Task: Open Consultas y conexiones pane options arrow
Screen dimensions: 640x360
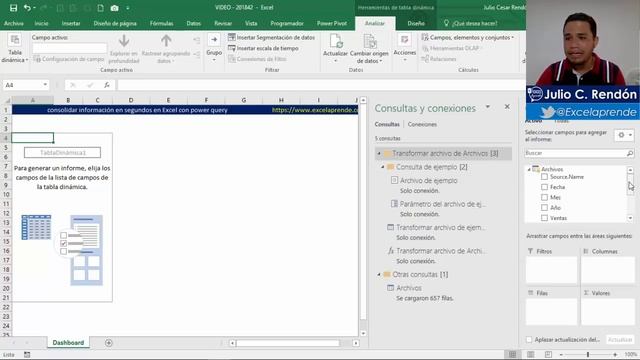Action: point(488,107)
